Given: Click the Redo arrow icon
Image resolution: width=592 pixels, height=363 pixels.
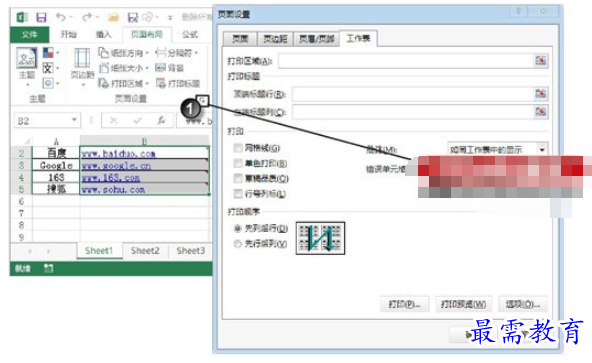Looking at the screenshot, I should 87,17.
